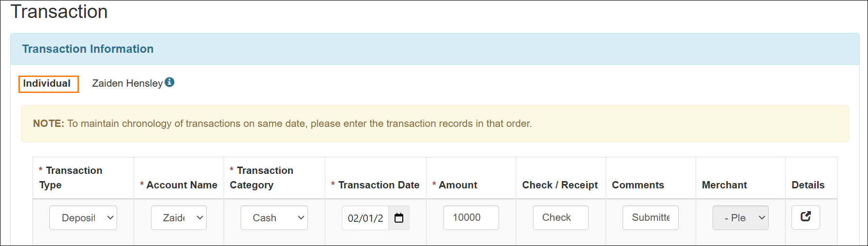Open the transaction details popup icon
The image size is (868, 246).
point(806,217)
